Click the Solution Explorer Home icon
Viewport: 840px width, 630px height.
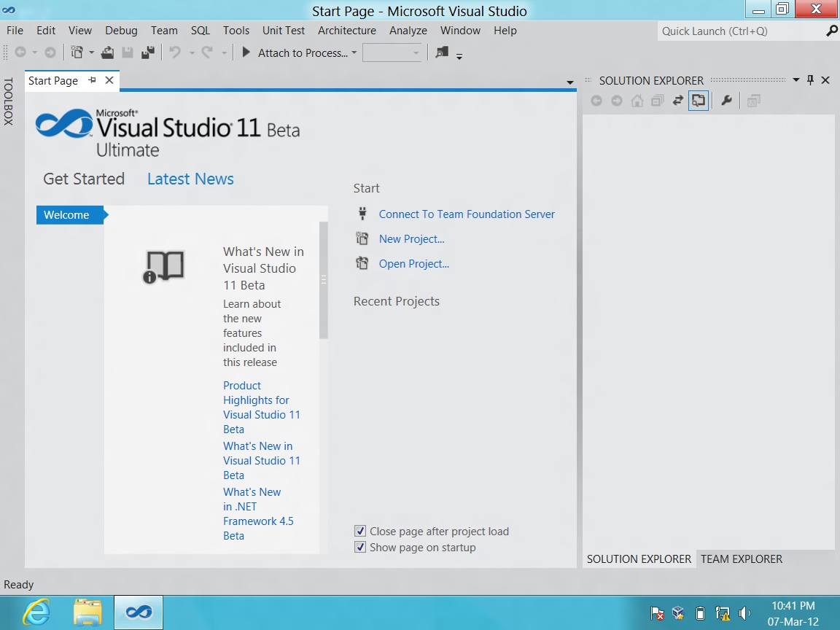pos(637,101)
